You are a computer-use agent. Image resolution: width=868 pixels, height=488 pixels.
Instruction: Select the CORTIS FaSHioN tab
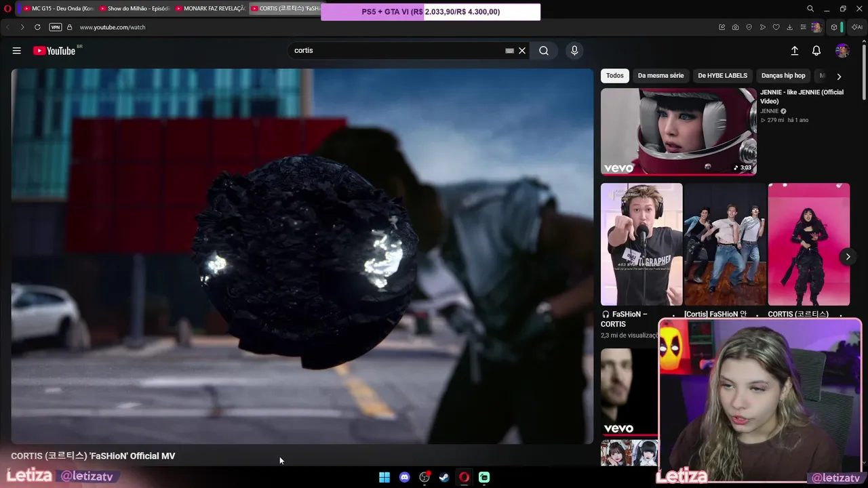(x=285, y=9)
